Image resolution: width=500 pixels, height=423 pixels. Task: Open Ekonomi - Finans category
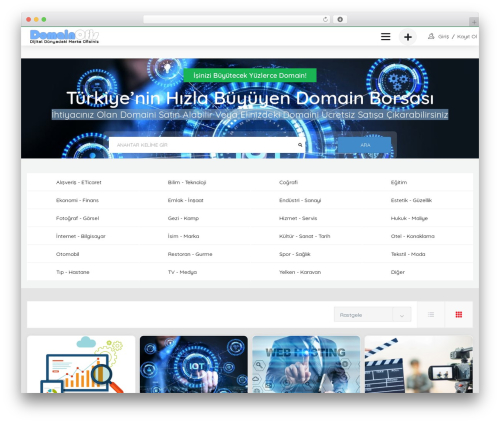click(77, 200)
